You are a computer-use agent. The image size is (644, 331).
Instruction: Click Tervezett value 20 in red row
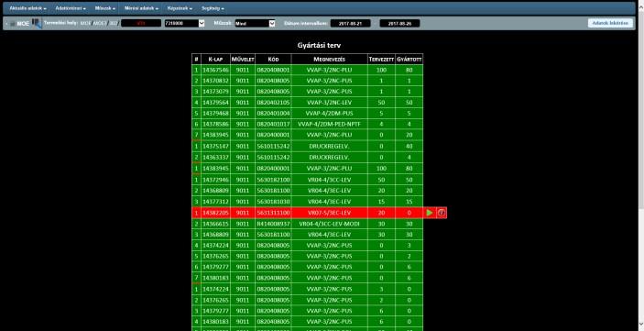click(381, 213)
